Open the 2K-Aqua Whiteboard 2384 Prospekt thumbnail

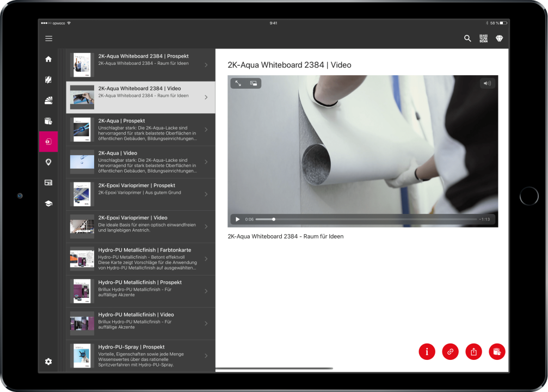pos(82,65)
